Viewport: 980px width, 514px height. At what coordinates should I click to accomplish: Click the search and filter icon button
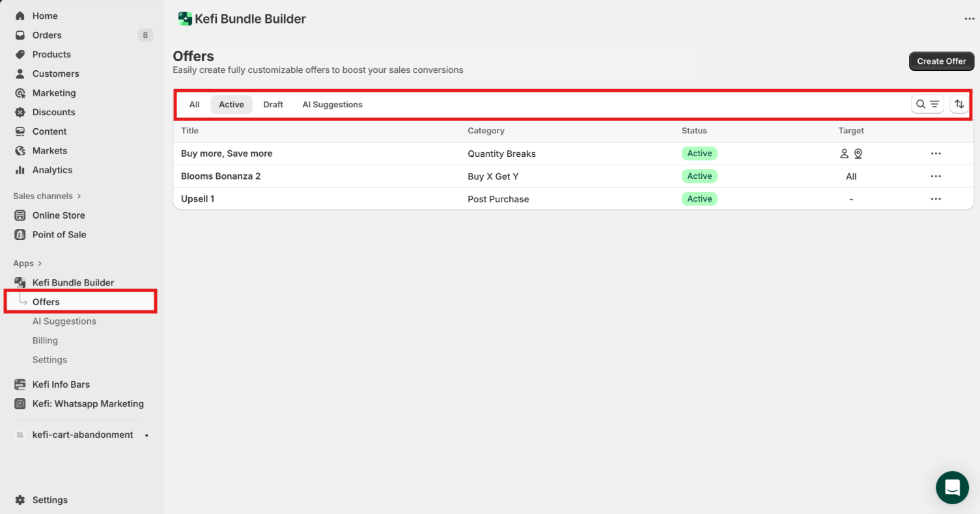coord(927,104)
